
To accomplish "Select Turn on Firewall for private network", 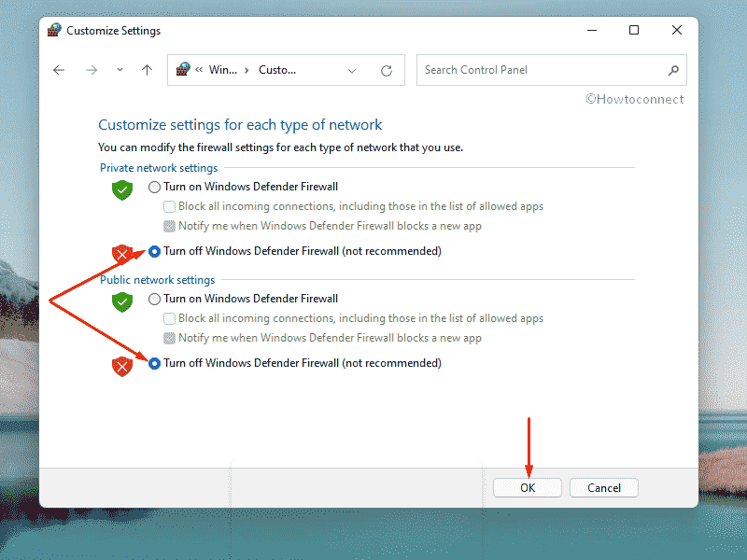I will (154, 187).
